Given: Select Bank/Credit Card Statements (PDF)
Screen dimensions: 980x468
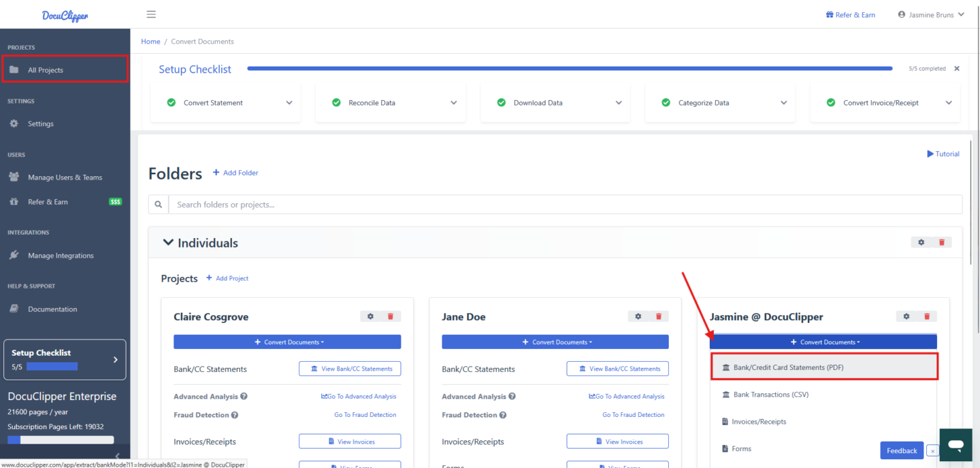Looking at the screenshot, I should pyautogui.click(x=825, y=367).
